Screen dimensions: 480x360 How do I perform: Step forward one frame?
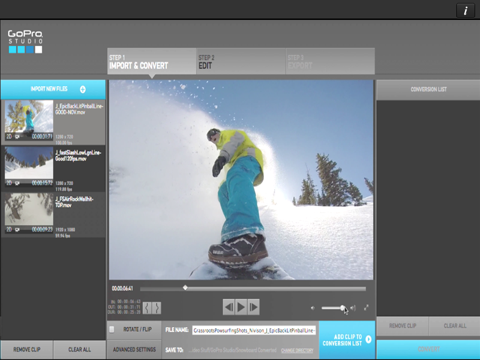click(x=253, y=307)
